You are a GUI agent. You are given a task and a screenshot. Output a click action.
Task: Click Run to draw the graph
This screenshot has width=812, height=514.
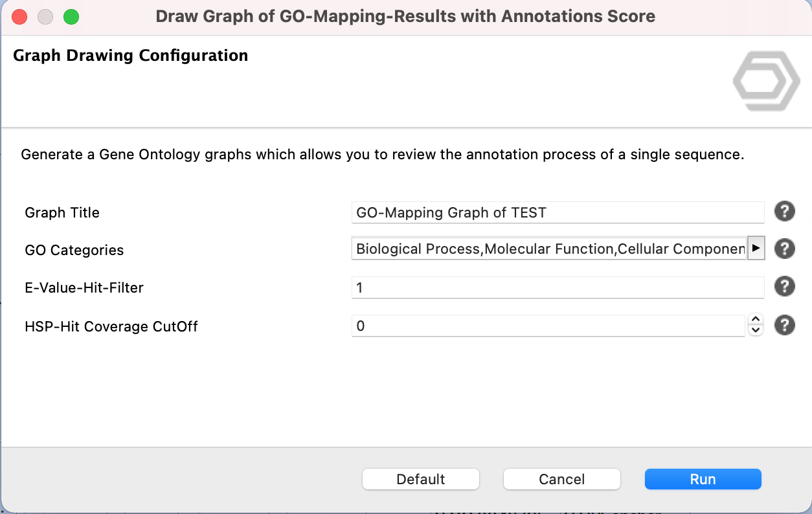point(703,480)
